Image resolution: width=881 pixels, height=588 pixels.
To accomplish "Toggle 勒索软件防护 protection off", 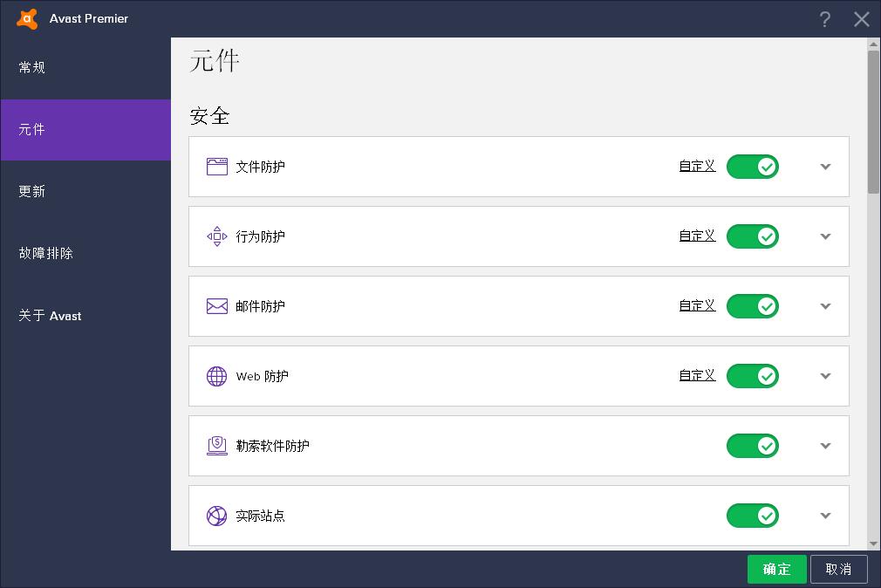I will click(x=752, y=446).
